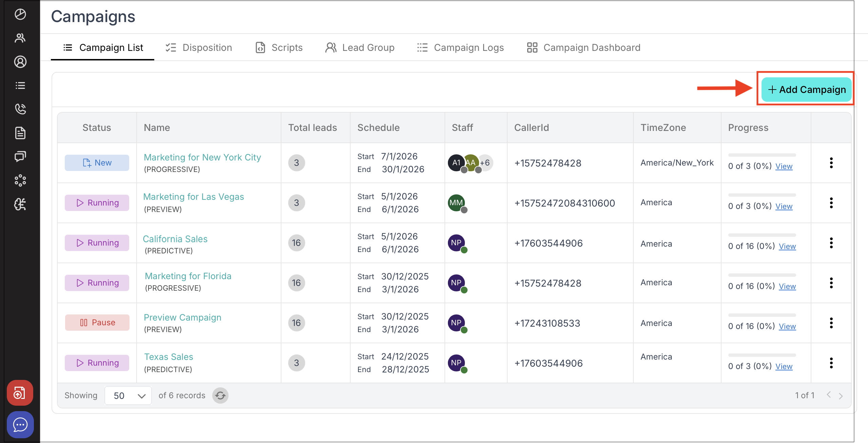
Task: Toggle Running status for Marketing for Las Vegas
Action: 97,203
